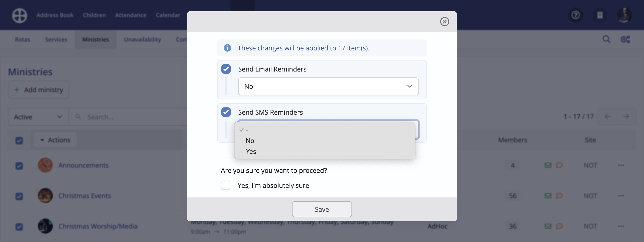
Task: Click the user profile avatar photo
Action: [624, 15]
